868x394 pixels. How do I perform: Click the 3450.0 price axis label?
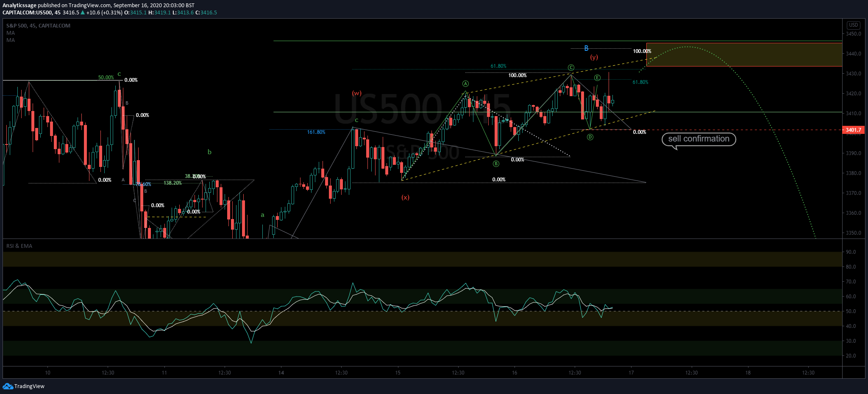click(853, 34)
